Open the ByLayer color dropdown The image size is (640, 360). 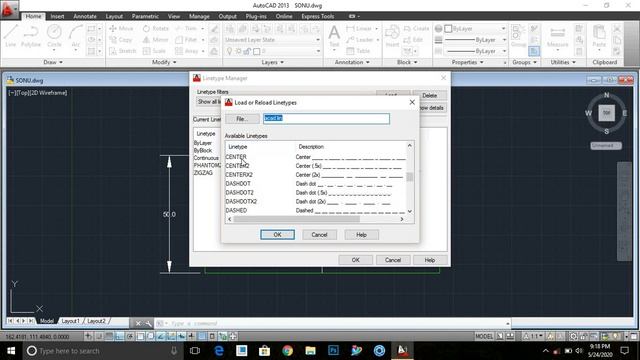click(476, 29)
